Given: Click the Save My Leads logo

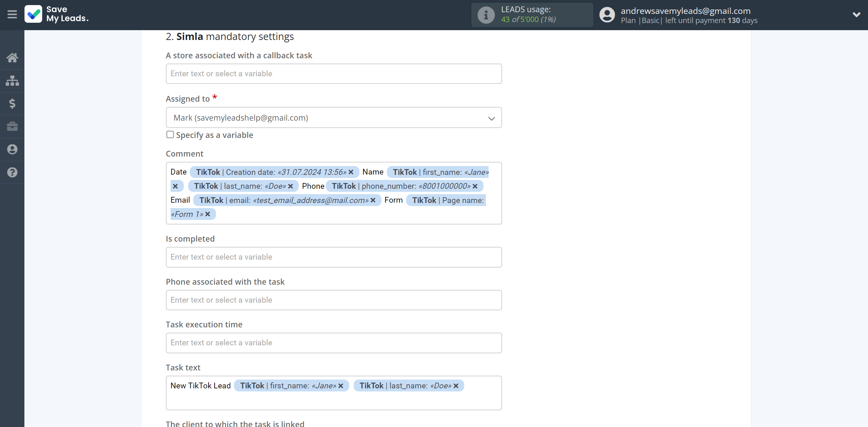Looking at the screenshot, I should [57, 14].
